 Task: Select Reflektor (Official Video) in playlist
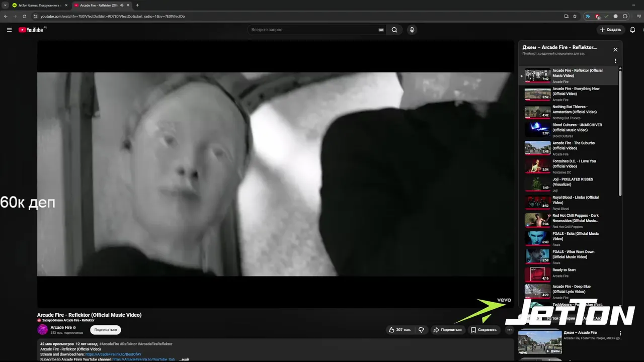tap(569, 75)
